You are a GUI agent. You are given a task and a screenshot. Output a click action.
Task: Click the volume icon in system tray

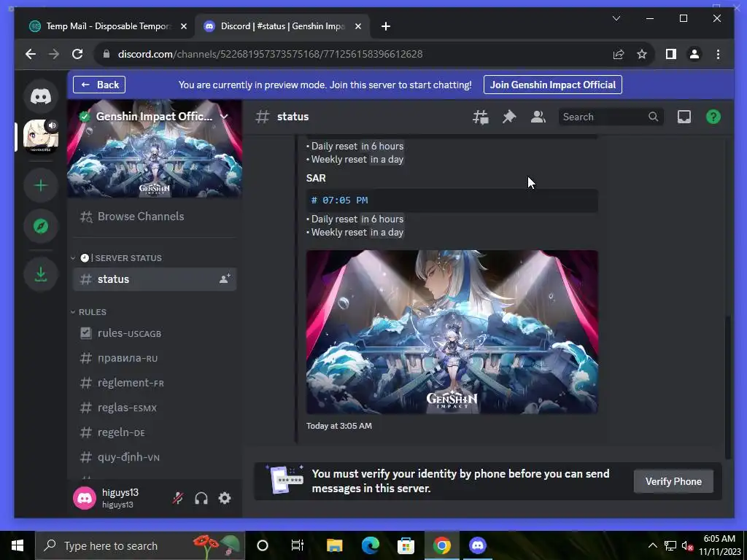click(x=686, y=545)
